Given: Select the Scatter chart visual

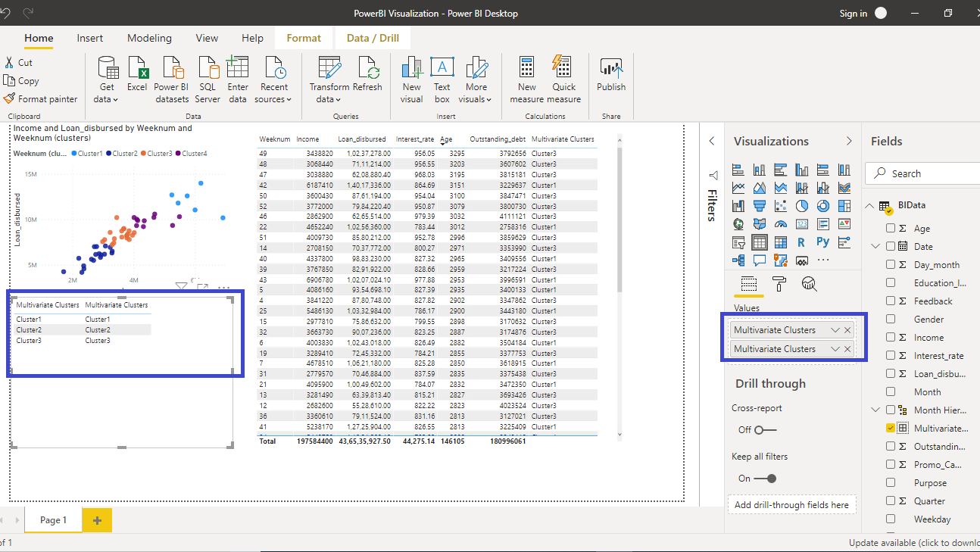Looking at the screenshot, I should point(781,205).
